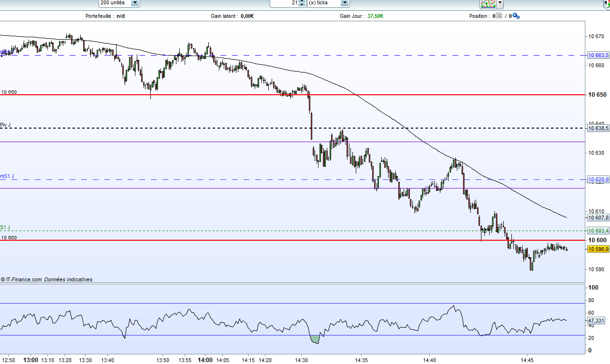The image size is (610, 364).
Task: Click the 14:00 time axis label
Action: pos(205,360)
